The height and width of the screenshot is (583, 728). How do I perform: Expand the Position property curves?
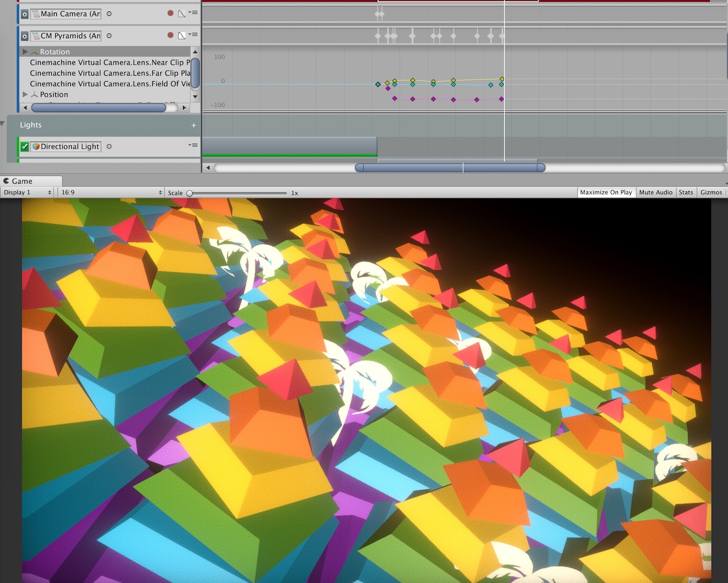pyautogui.click(x=25, y=94)
